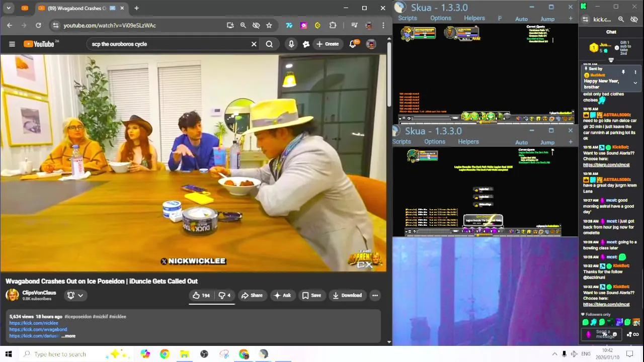Open File Explorer from taskbar

tap(184, 354)
